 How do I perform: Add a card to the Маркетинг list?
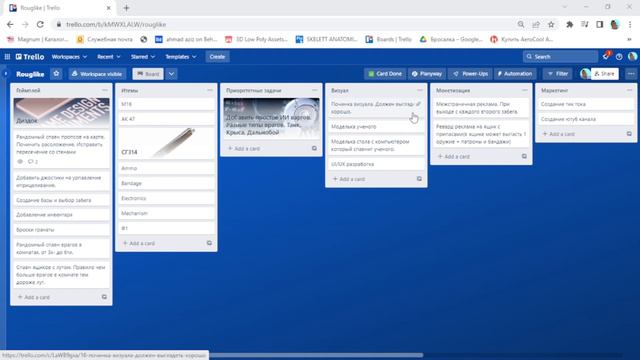tap(558, 134)
